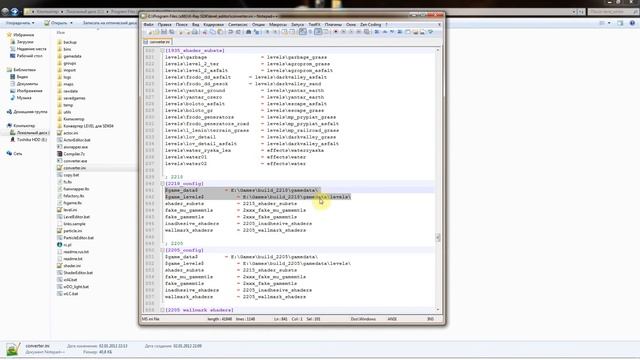Viewport: 640px width, 360px height.
Task: Open the Кодировки menu
Action: 213,25
